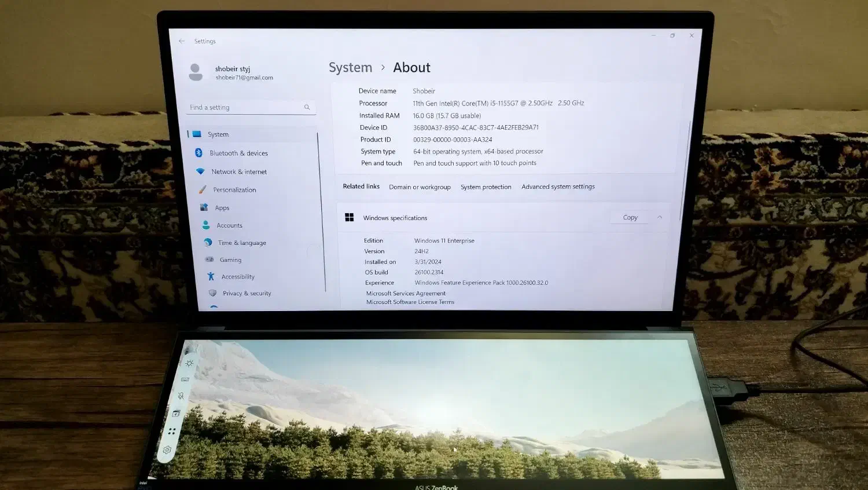Click the Find a setting search box
The width and height of the screenshot is (868, 490).
pos(246,107)
